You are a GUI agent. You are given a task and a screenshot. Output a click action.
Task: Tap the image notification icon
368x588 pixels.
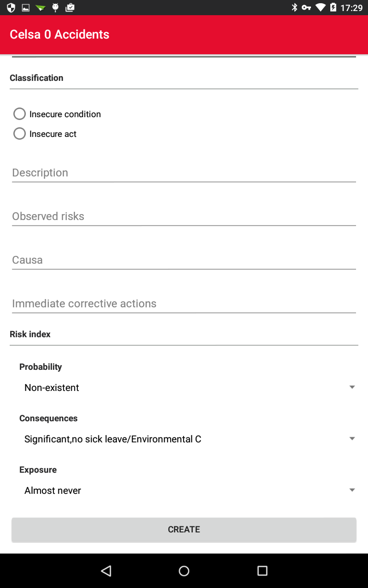pos(26,7)
